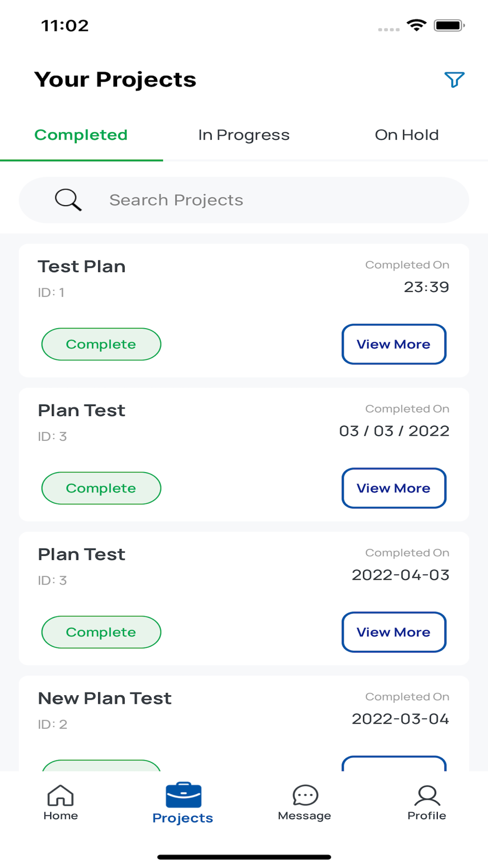488x868 pixels.
Task: View More for Plan Test dated 2022-04-03
Action: pyautogui.click(x=394, y=632)
